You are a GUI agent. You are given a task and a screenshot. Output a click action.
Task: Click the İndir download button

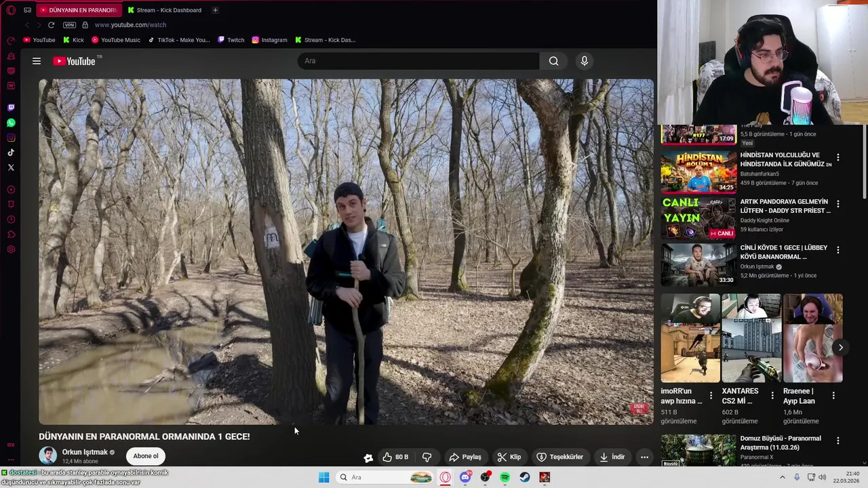tap(612, 457)
